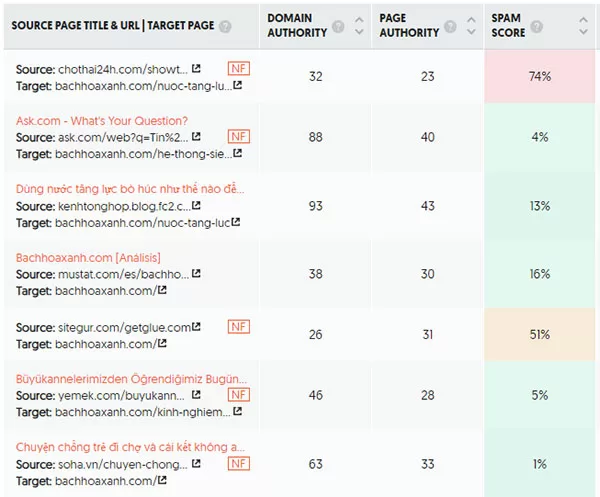Viewport: 600px width, 497px height.
Task: Open 'Dùng nước tăng lực bò húc' title link
Action: (x=130, y=189)
